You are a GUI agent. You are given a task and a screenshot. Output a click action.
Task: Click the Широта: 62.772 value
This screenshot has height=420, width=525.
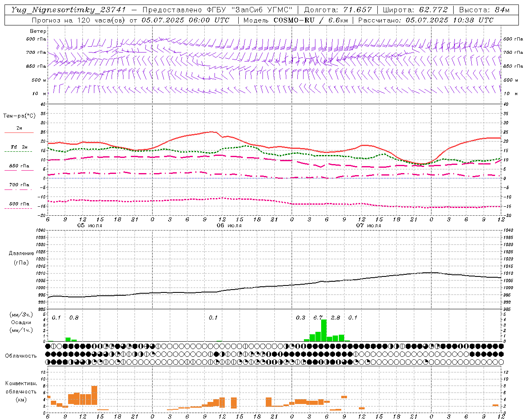[x=415, y=10]
